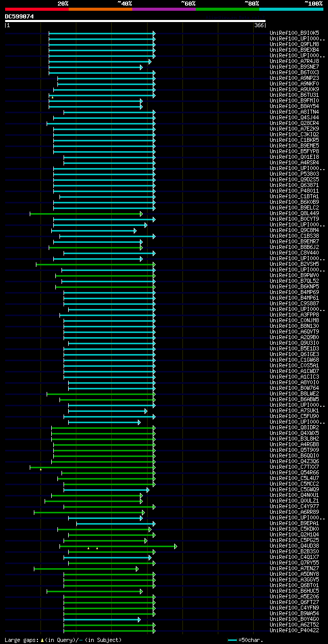The image size is (328, 644).
Task: Click the purple ~60% identity legend segment
Action: tap(164, 9)
